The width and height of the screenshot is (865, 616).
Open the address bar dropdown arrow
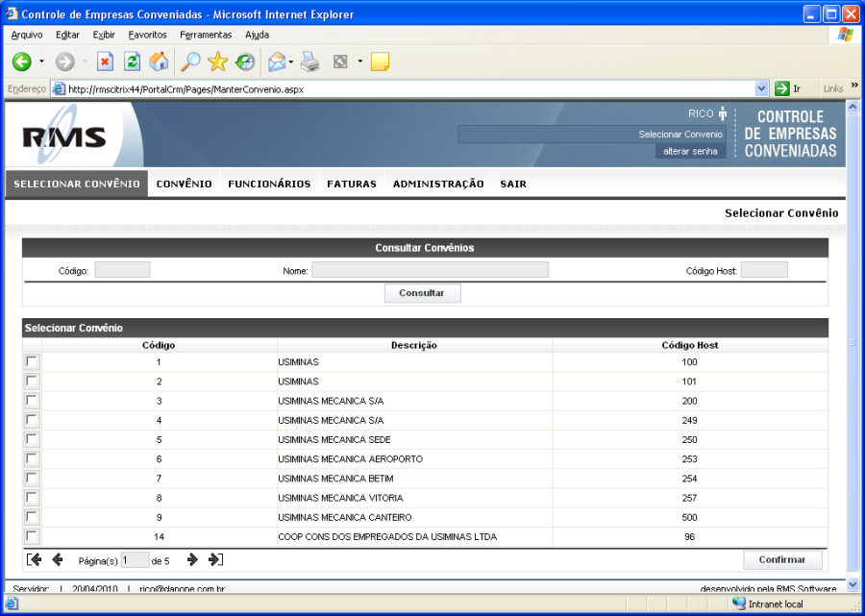761,88
